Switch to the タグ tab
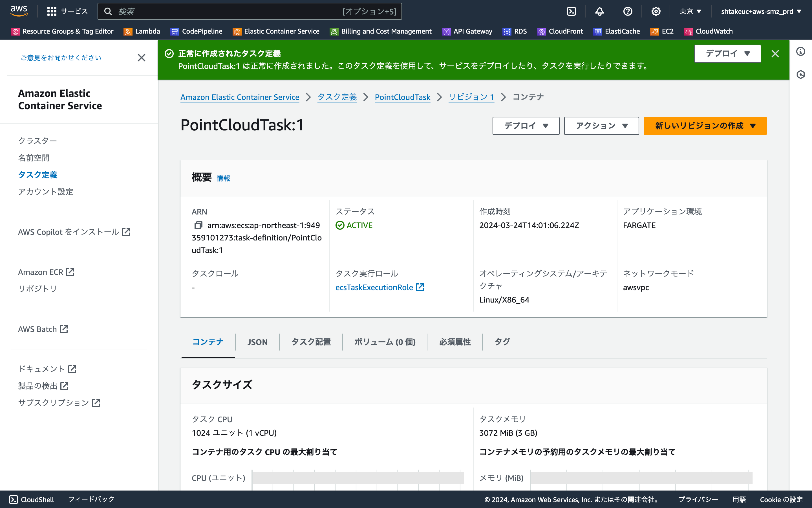This screenshot has width=812, height=508. 502,342
